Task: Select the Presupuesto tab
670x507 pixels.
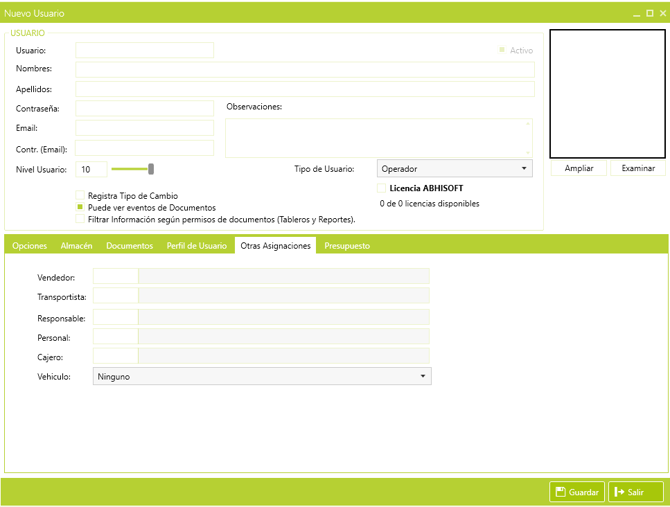Action: (347, 245)
